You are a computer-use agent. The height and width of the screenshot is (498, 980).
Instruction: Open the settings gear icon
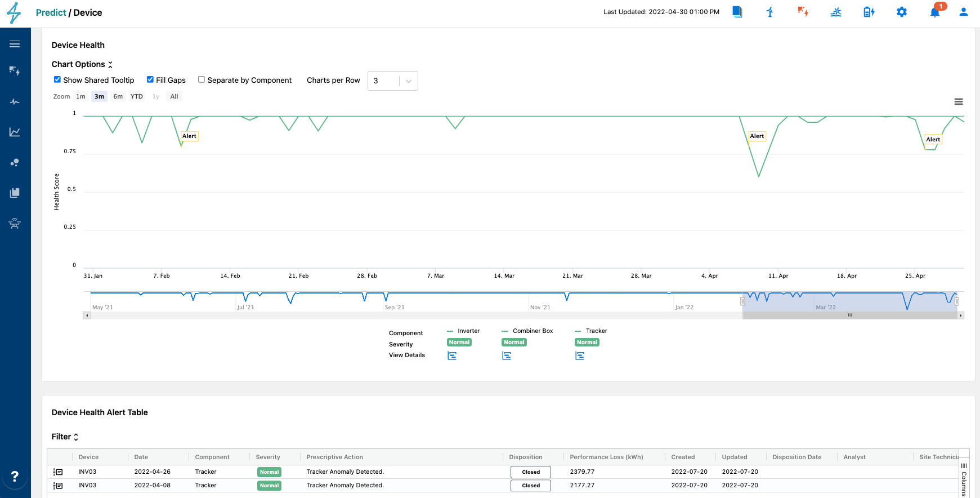[902, 12]
